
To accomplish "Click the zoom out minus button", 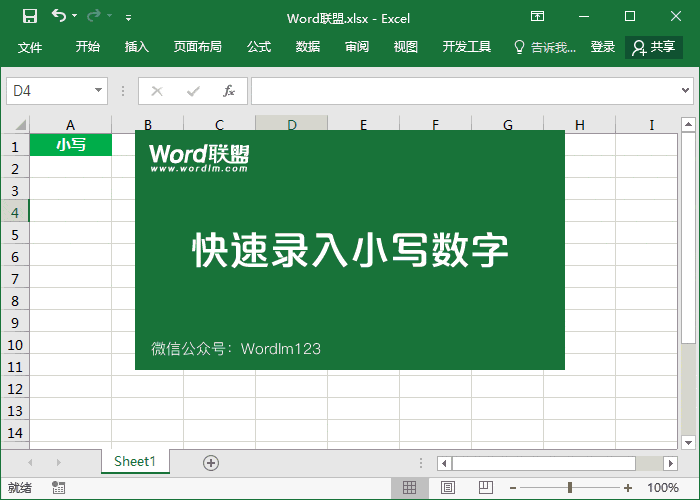I will (x=513, y=488).
